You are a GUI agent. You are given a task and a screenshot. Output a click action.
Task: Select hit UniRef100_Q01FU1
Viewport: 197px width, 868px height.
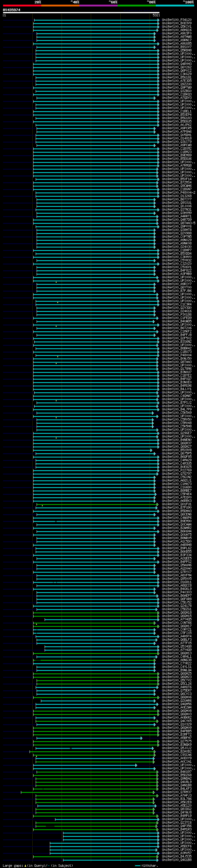click(176, 504)
